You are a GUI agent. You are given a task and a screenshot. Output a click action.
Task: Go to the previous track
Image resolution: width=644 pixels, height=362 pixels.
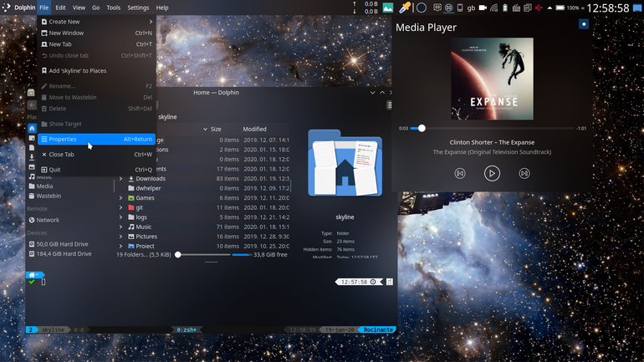pyautogui.click(x=460, y=173)
